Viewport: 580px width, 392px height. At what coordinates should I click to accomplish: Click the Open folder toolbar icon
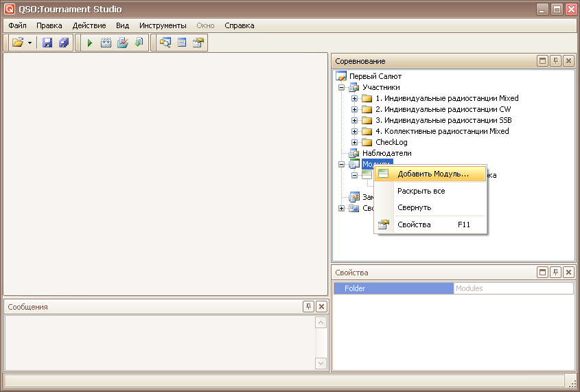coord(18,43)
